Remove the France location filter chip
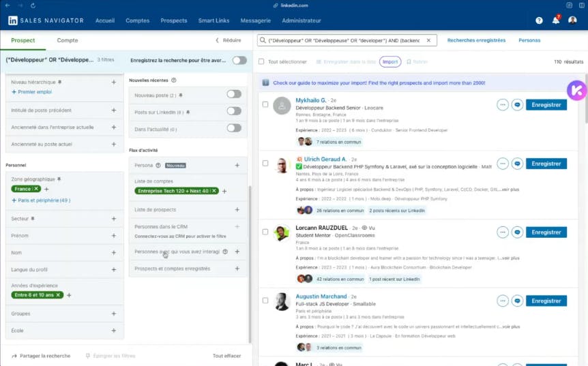This screenshot has height=366, width=588. 37,189
